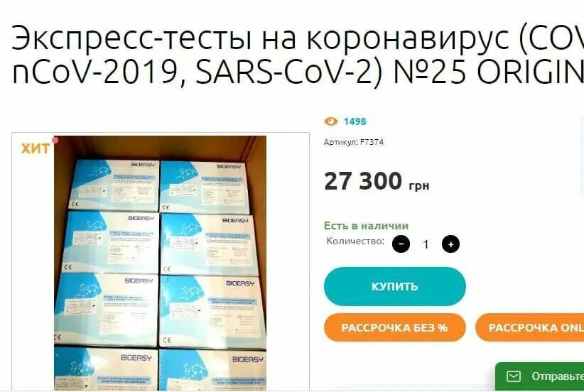Click the eye views icon

click(331, 121)
